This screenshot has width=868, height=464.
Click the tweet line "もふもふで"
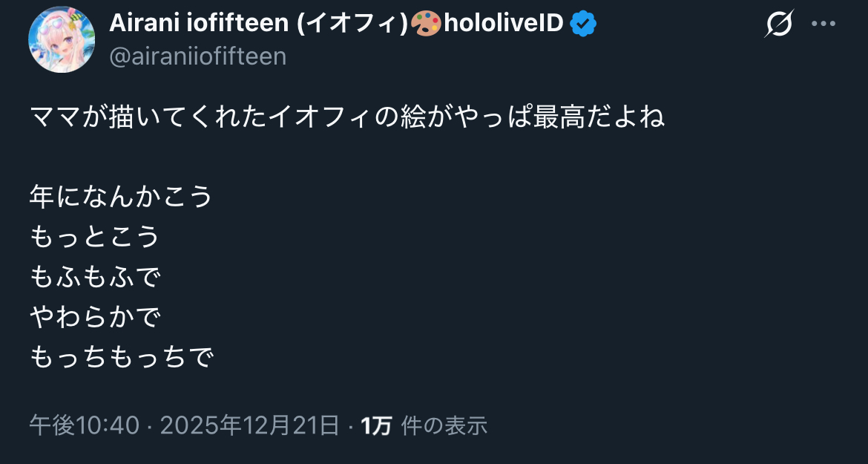[95, 277]
